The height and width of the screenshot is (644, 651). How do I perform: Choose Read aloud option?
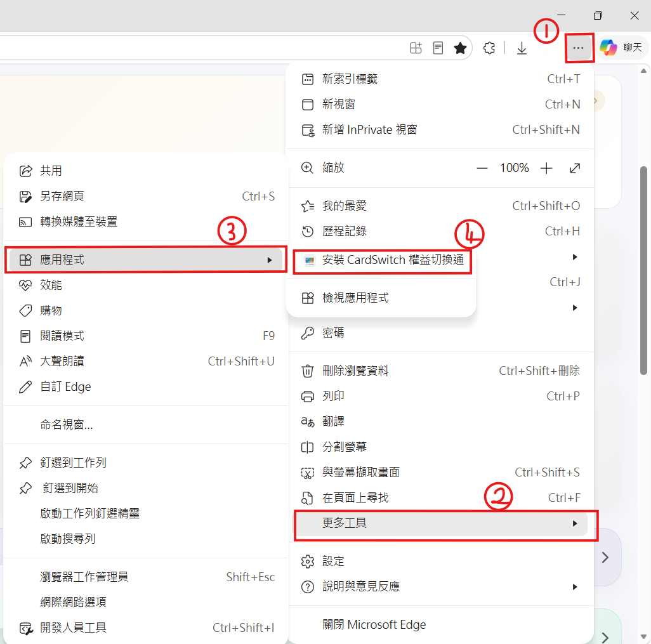click(x=146, y=361)
